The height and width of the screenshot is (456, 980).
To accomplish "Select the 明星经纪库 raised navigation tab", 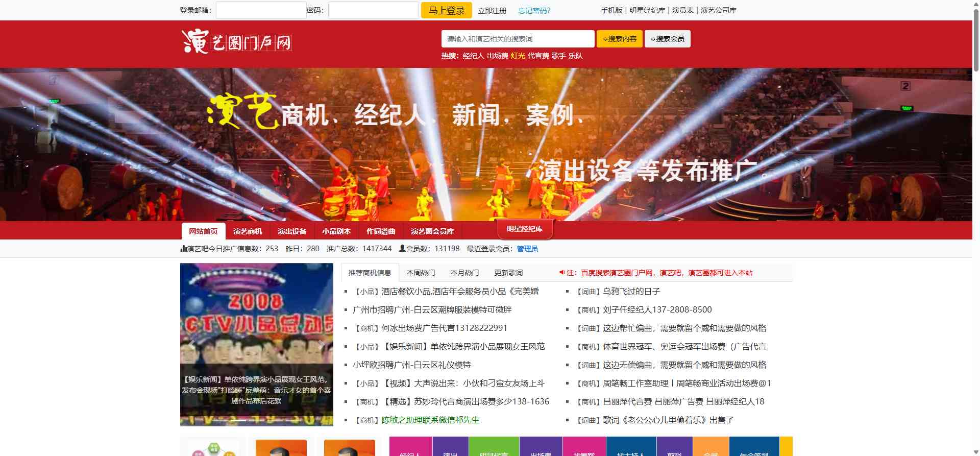I will coord(524,229).
